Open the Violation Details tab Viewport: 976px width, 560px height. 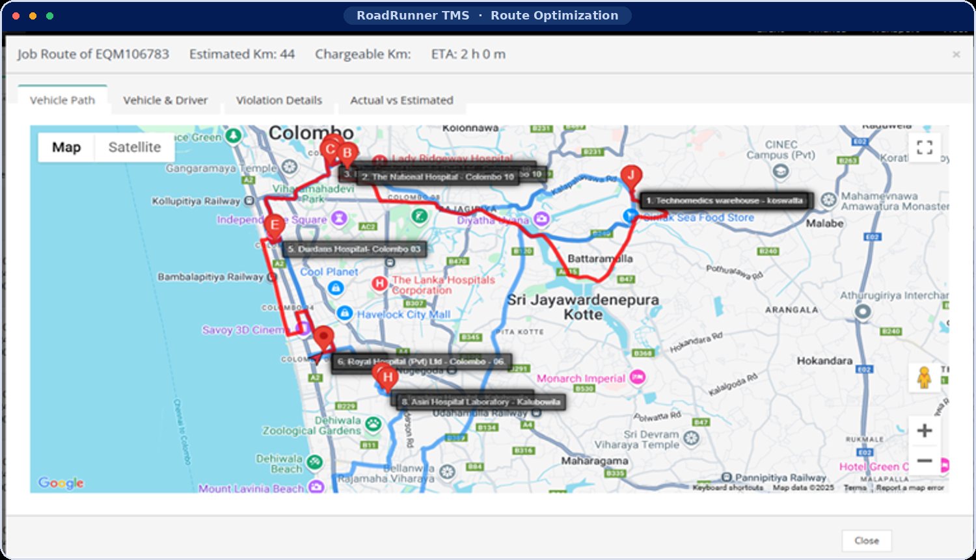tap(278, 100)
